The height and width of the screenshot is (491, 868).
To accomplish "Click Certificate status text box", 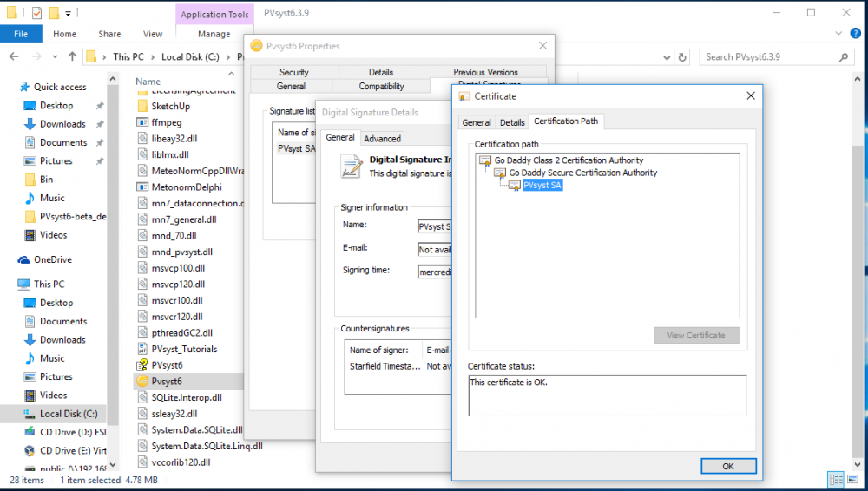I will (608, 396).
